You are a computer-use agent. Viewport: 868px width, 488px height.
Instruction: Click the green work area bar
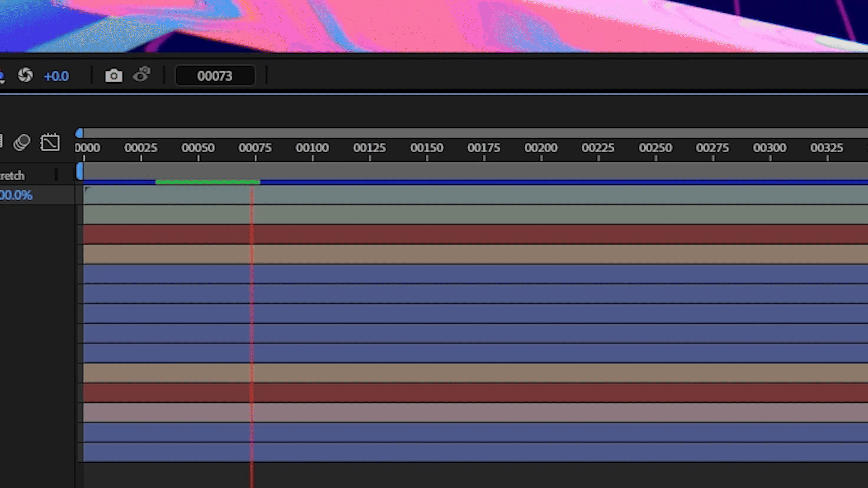pos(208,182)
